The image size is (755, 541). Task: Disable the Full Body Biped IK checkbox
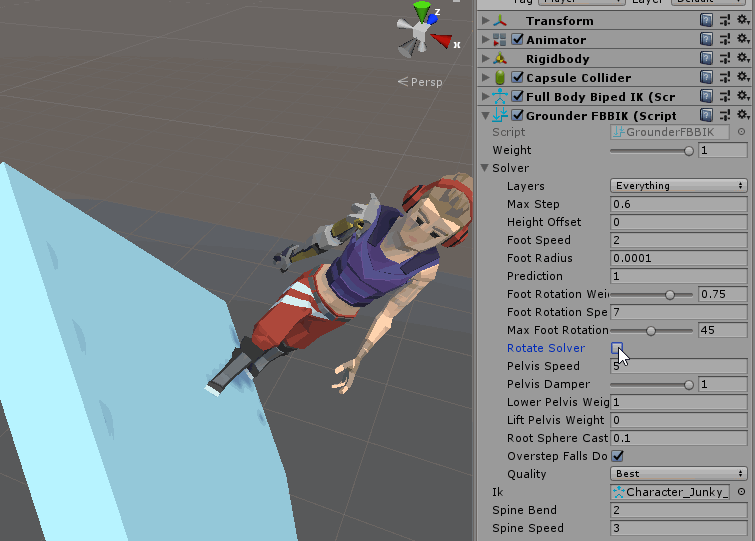517,96
